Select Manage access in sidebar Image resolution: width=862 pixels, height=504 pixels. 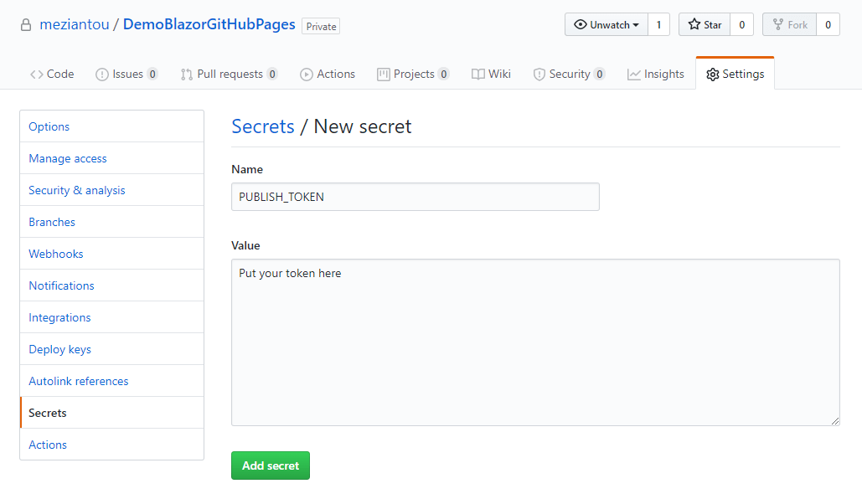[68, 158]
